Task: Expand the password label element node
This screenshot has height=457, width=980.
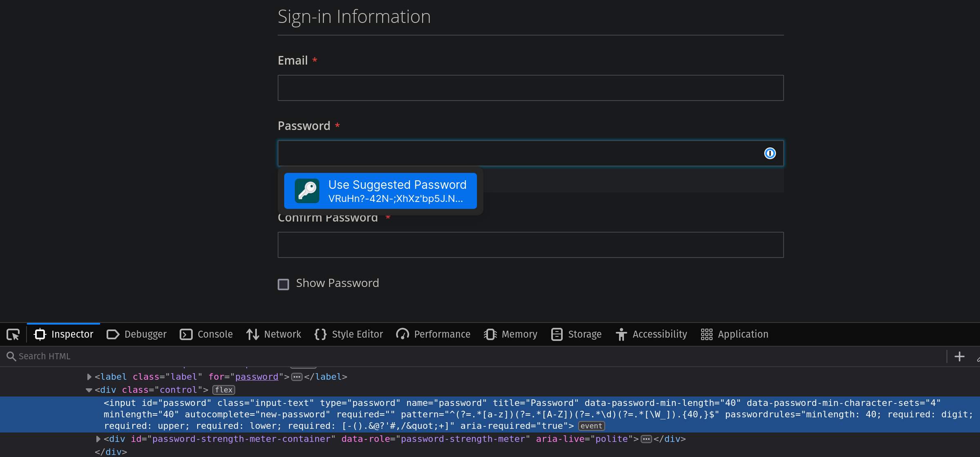Action: point(89,377)
